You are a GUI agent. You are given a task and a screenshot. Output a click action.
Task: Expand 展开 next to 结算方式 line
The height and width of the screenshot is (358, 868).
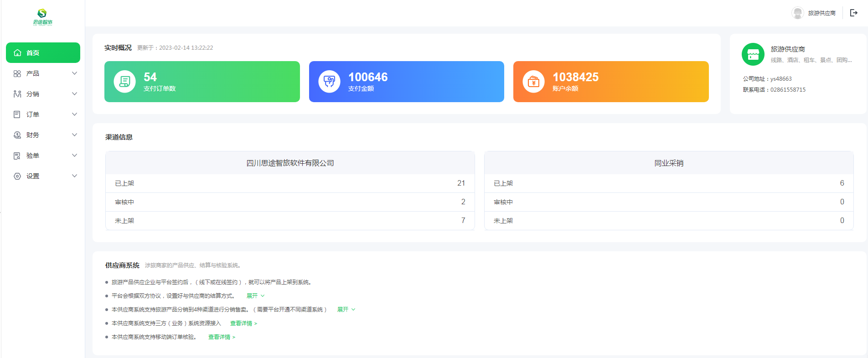click(255, 296)
